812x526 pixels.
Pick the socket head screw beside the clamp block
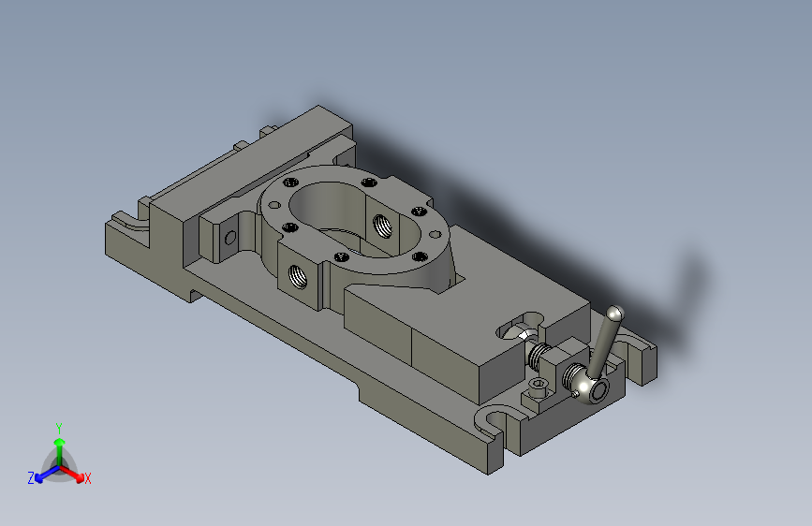click(x=539, y=386)
